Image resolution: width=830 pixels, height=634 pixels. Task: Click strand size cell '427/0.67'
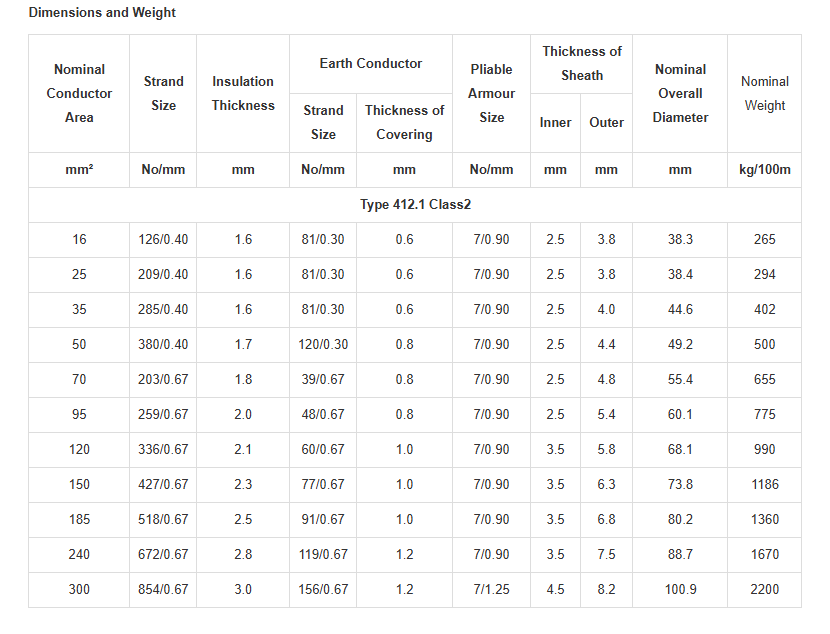163,484
